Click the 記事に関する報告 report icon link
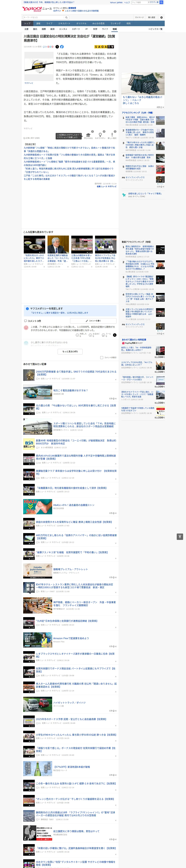This screenshot has width=186, height=868. 32,138
